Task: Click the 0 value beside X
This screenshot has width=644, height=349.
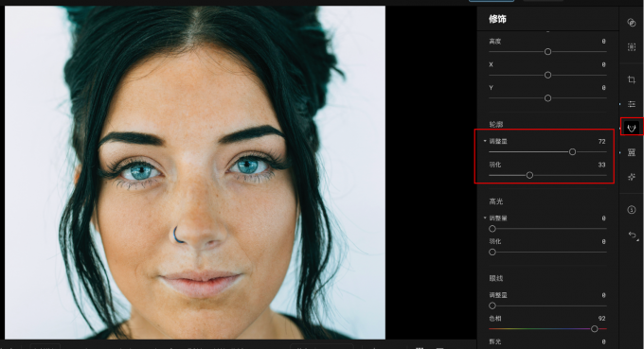Action: point(603,65)
